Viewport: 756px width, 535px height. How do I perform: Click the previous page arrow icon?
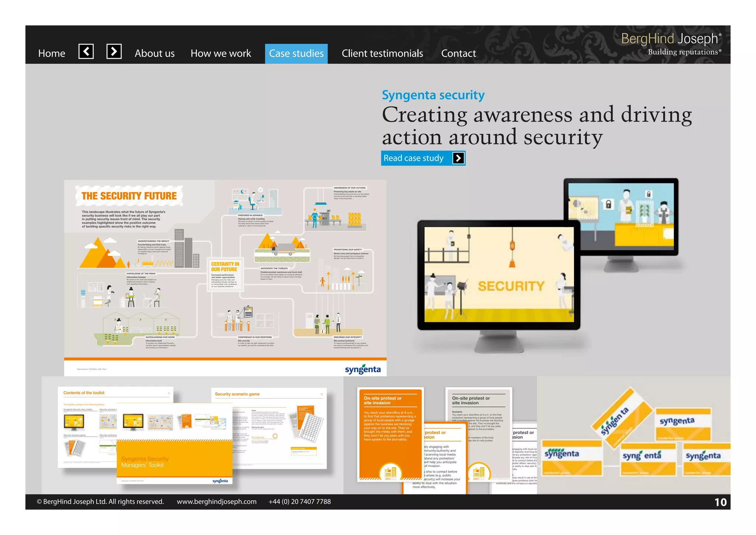tap(86, 51)
